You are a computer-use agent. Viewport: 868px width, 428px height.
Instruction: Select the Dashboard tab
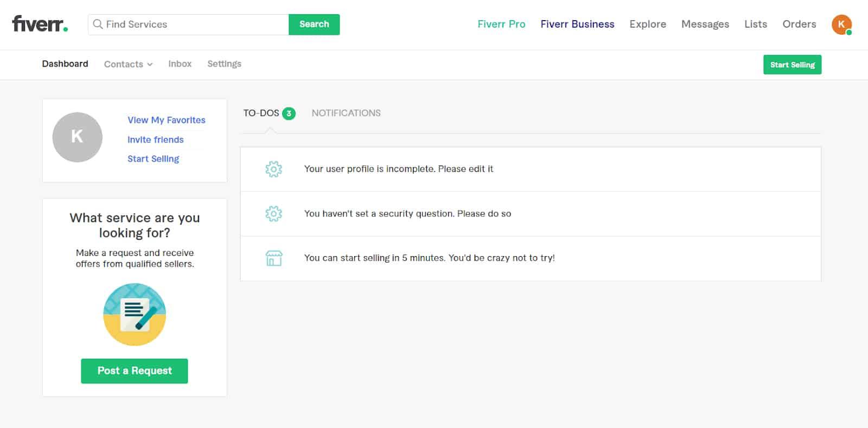coord(65,64)
